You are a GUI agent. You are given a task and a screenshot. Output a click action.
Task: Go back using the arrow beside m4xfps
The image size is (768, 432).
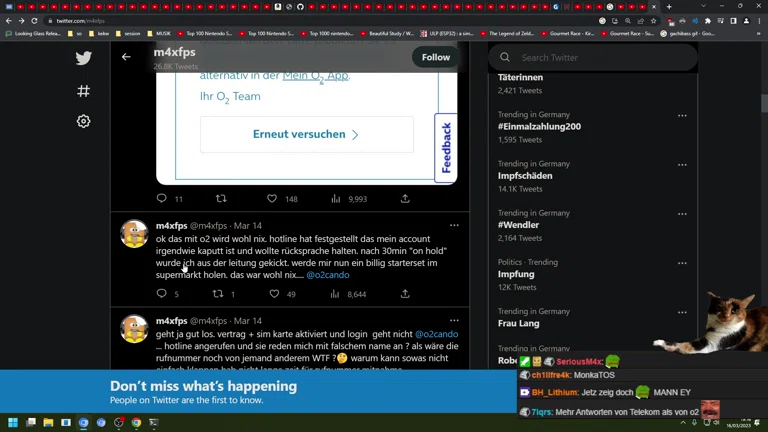pos(126,57)
